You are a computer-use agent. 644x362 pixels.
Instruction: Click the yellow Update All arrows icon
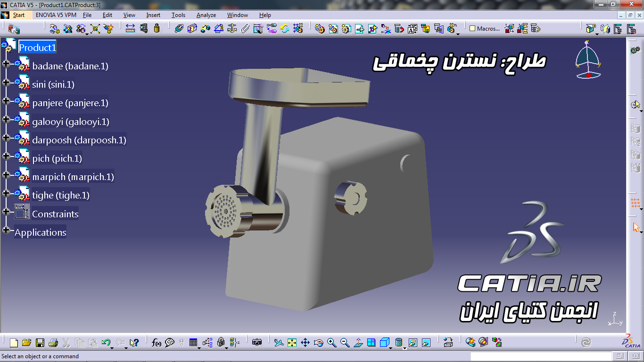tap(285, 28)
